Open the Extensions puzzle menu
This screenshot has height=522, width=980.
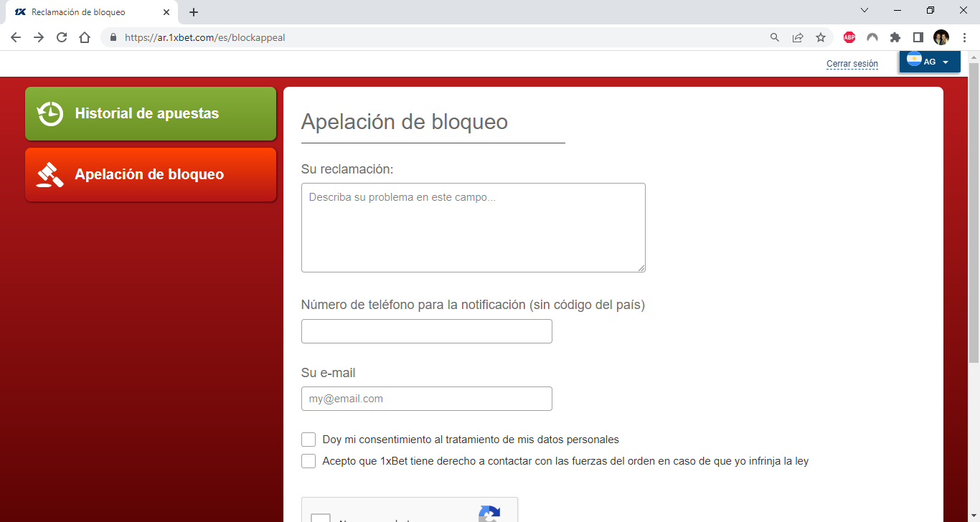[x=895, y=37]
